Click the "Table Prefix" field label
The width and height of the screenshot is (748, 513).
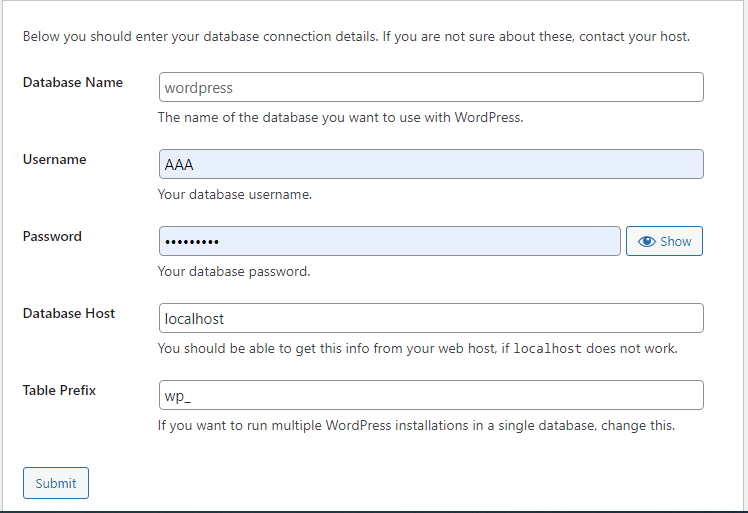[x=60, y=390]
